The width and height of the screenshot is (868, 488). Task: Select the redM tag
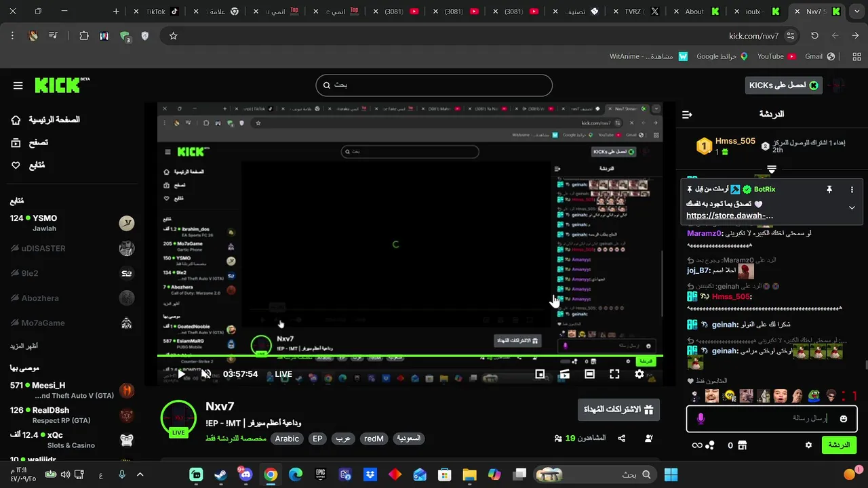[x=374, y=439]
